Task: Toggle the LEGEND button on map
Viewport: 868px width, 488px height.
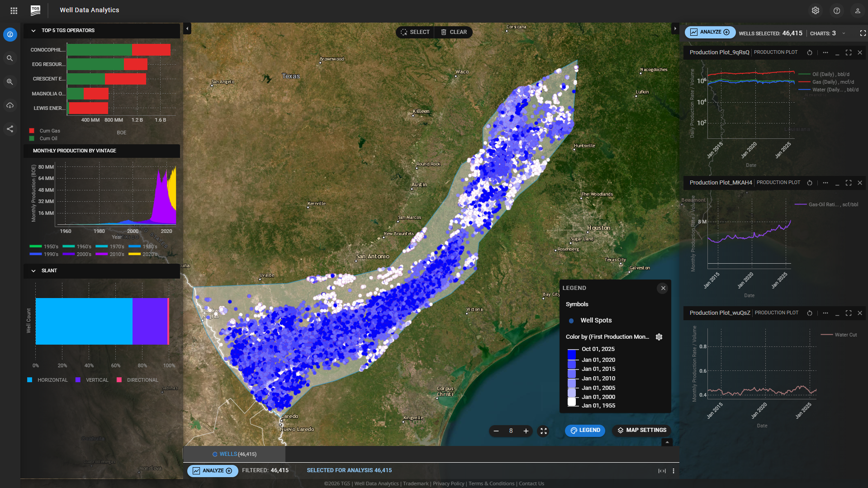Action: click(x=585, y=431)
